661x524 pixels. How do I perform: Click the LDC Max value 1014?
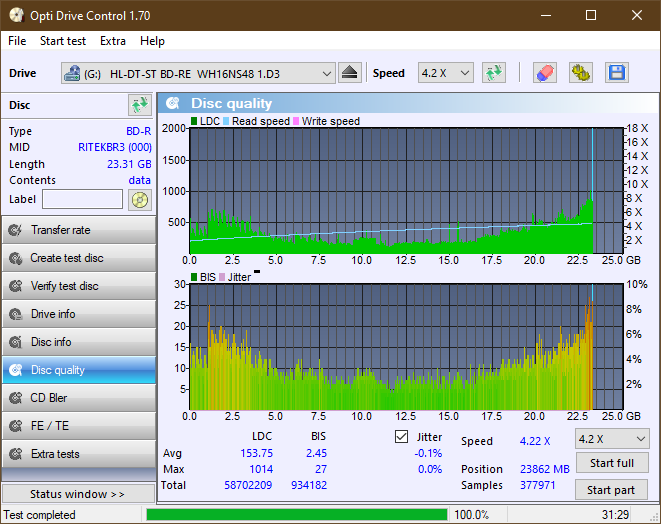[x=261, y=469]
